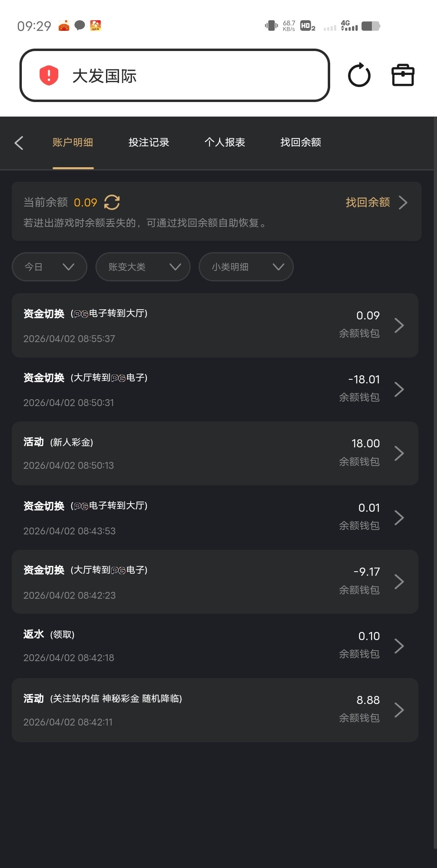Image resolution: width=437 pixels, height=868 pixels.
Task: Tap the chat bubble notification icon
Action: [x=80, y=26]
